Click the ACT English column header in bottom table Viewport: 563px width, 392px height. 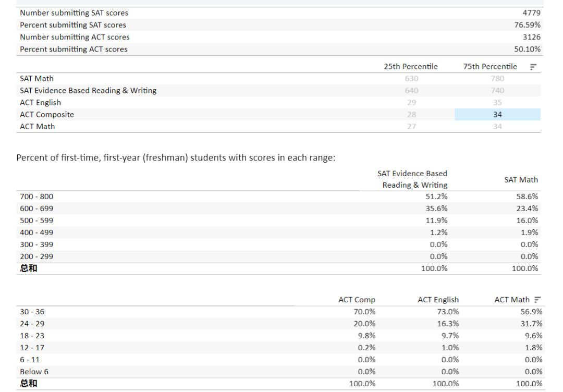pyautogui.click(x=438, y=300)
